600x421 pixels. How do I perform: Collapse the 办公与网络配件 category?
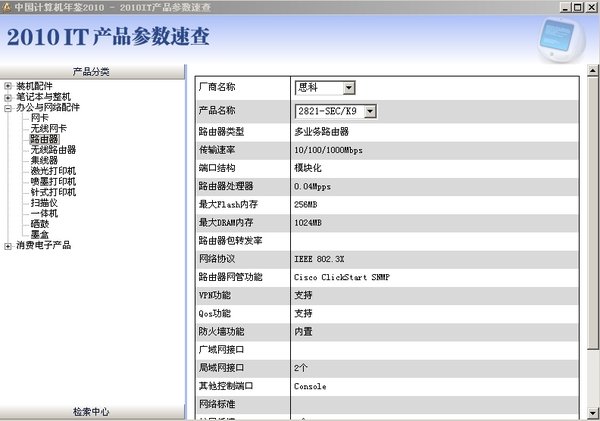8,108
